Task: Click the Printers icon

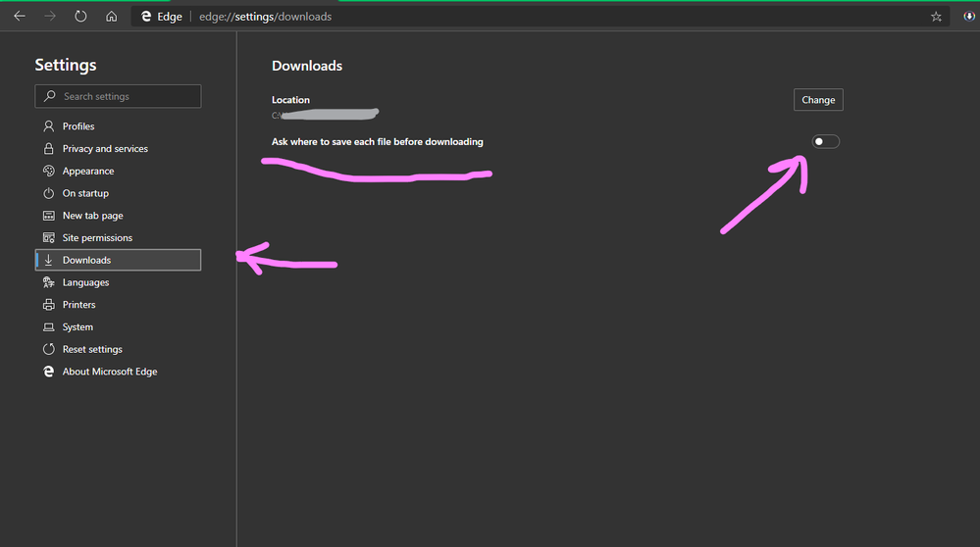Action: point(49,305)
